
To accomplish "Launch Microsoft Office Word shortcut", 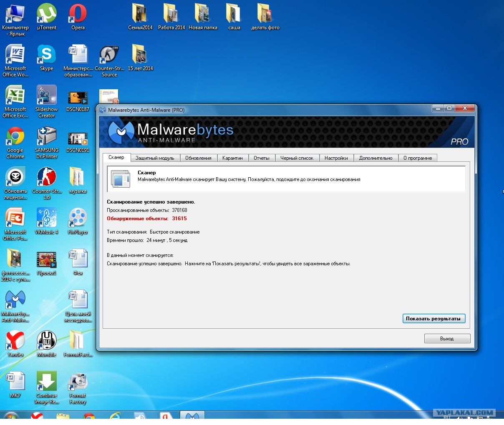I will pyautogui.click(x=15, y=60).
